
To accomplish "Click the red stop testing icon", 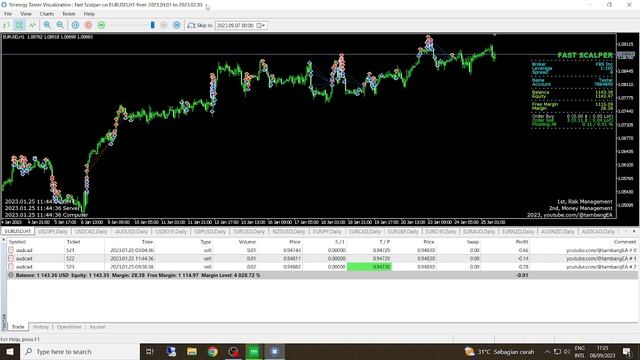I will tap(89, 25).
